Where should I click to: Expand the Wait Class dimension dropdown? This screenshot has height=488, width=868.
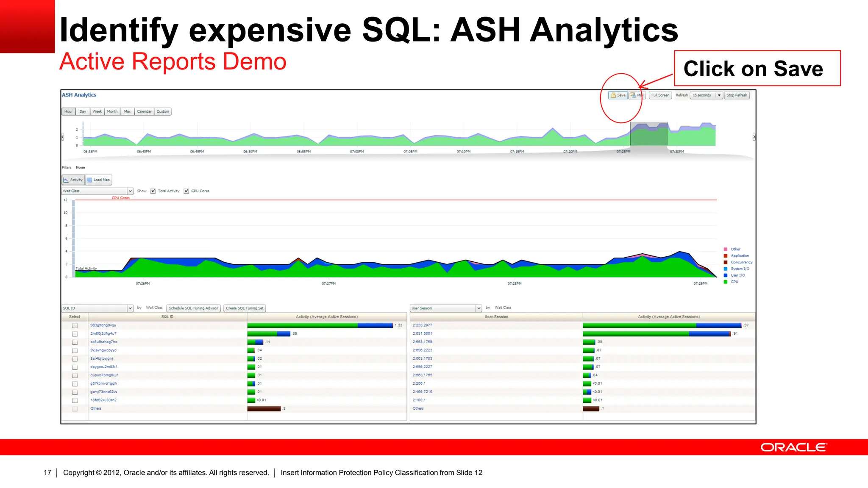point(130,191)
